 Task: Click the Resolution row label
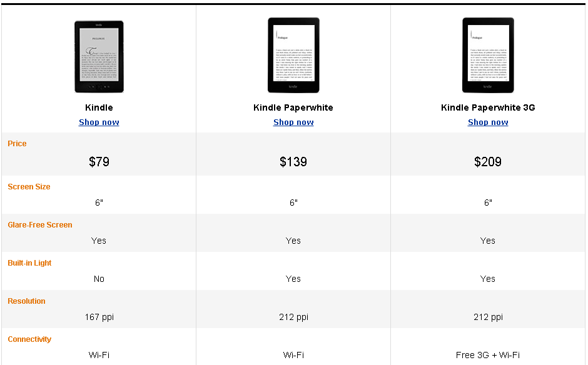coord(26,301)
